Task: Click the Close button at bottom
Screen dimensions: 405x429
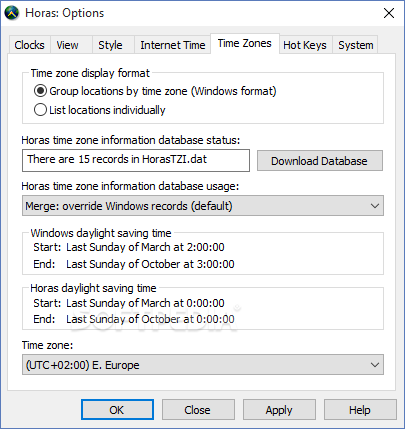Action: [x=198, y=410]
